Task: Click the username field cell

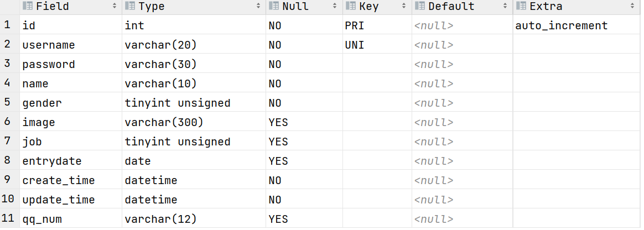Action: pyautogui.click(x=49, y=45)
